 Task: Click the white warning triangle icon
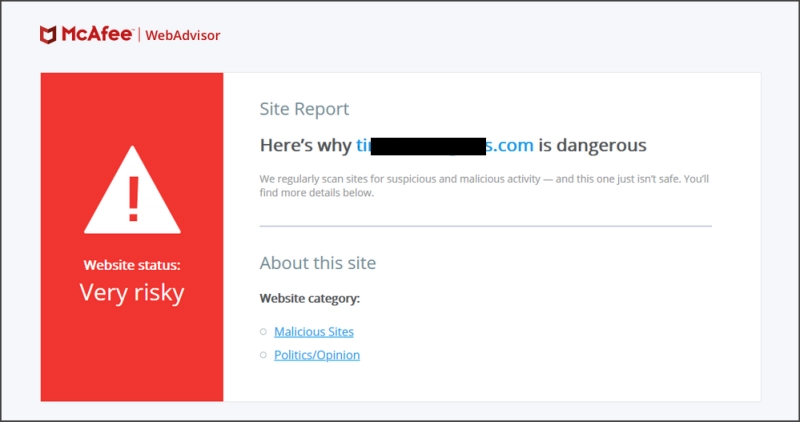tap(132, 190)
